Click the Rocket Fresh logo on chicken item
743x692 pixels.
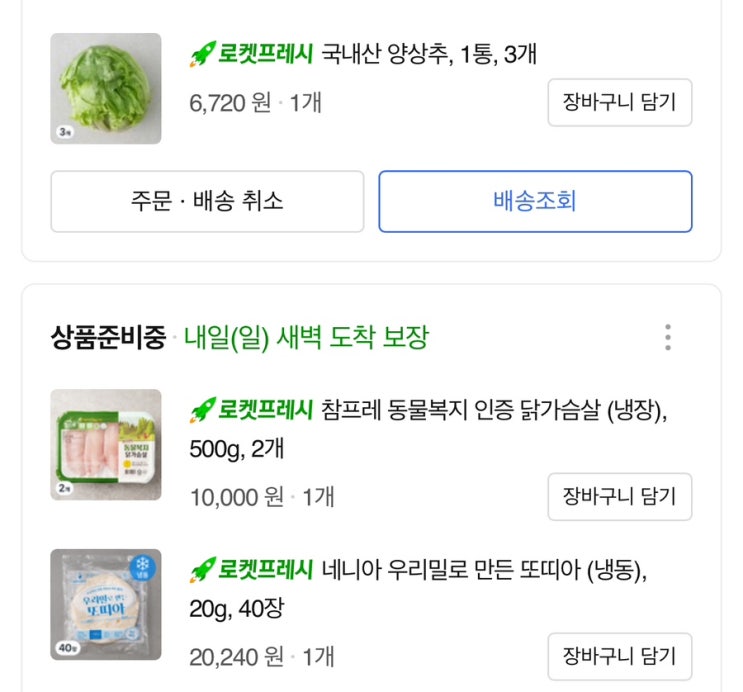point(252,411)
